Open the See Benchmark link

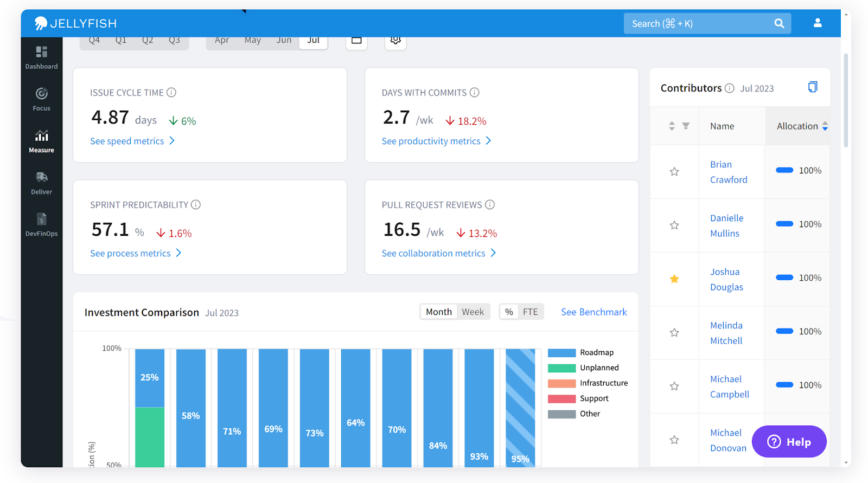593,312
